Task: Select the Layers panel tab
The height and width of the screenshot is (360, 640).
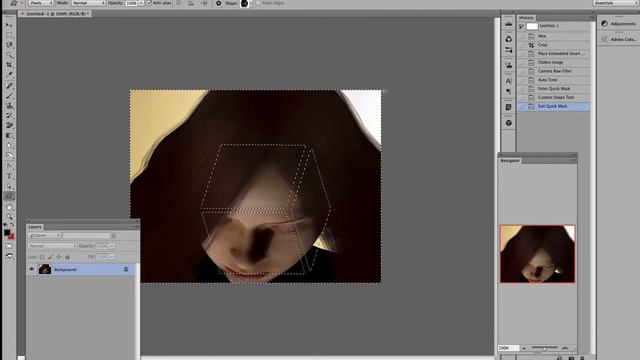Action: pyautogui.click(x=35, y=227)
